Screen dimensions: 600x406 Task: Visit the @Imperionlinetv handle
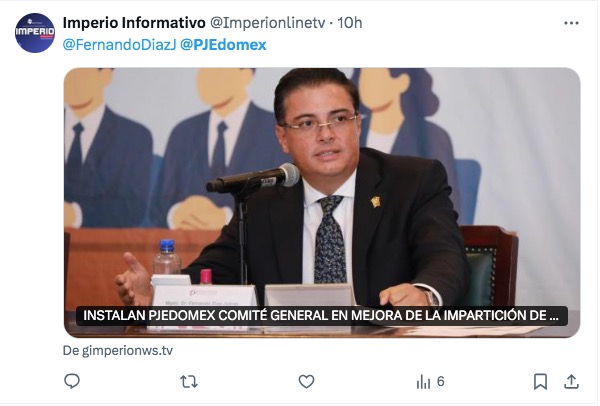(268, 23)
